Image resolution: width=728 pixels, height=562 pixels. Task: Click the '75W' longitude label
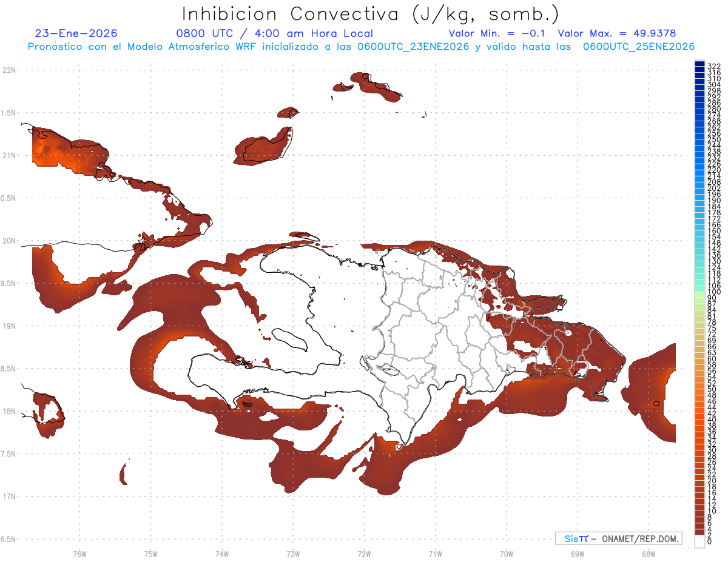pyautogui.click(x=150, y=554)
